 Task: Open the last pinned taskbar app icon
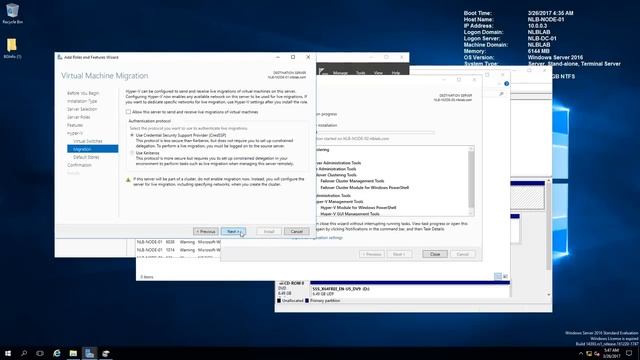[106, 353]
